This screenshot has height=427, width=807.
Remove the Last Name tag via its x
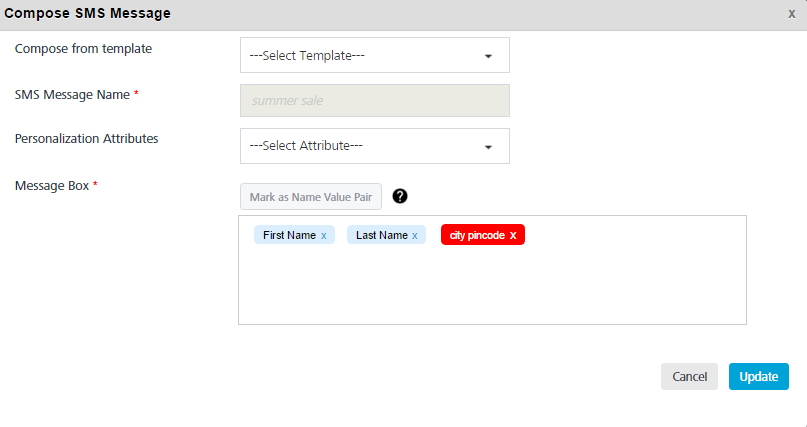(414, 236)
